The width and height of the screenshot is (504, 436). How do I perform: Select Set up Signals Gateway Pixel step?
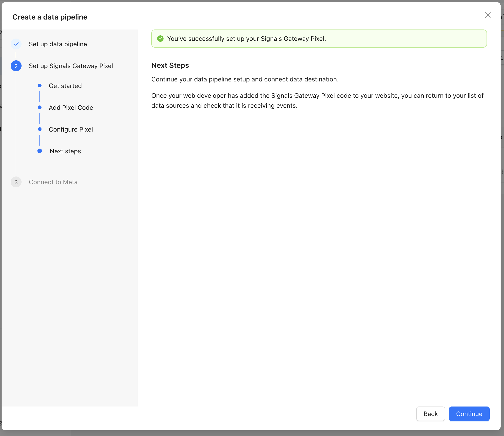tap(71, 66)
